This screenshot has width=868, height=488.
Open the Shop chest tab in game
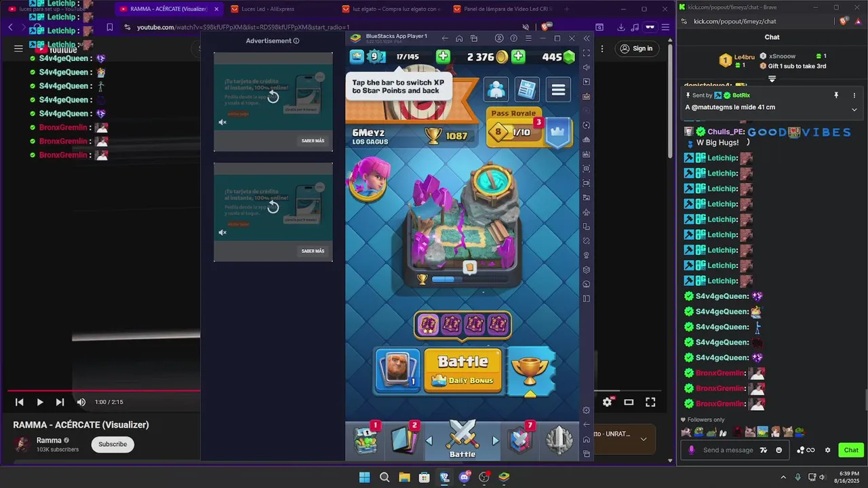click(x=367, y=440)
